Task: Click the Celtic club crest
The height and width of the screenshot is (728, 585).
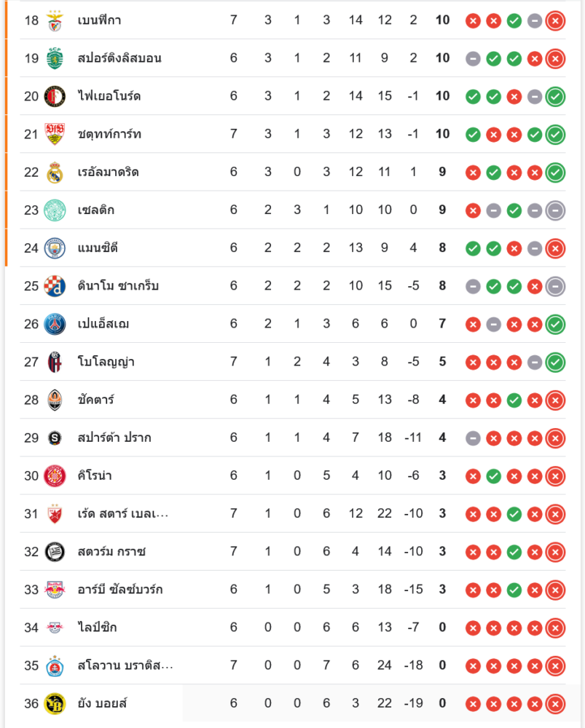Action: coord(55,210)
